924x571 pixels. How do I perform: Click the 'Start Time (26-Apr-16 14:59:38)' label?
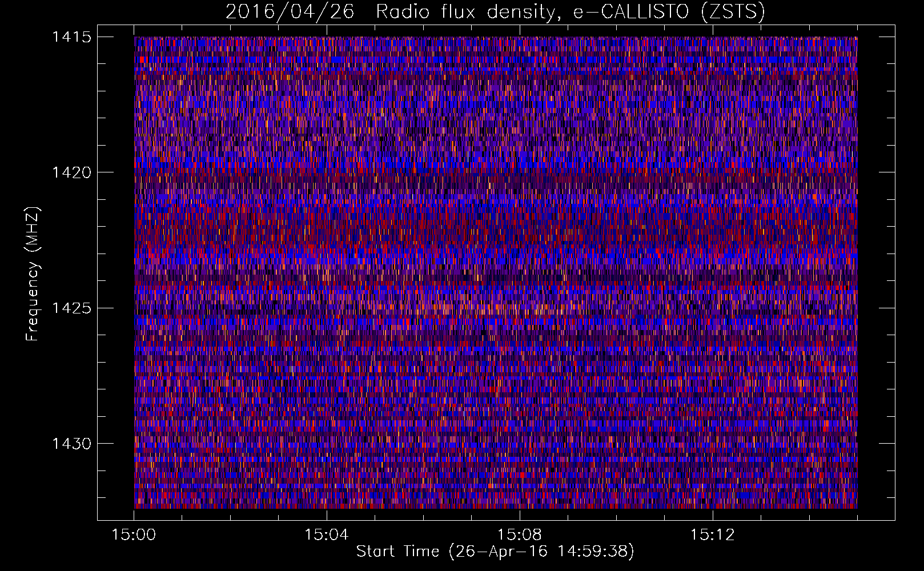point(495,552)
